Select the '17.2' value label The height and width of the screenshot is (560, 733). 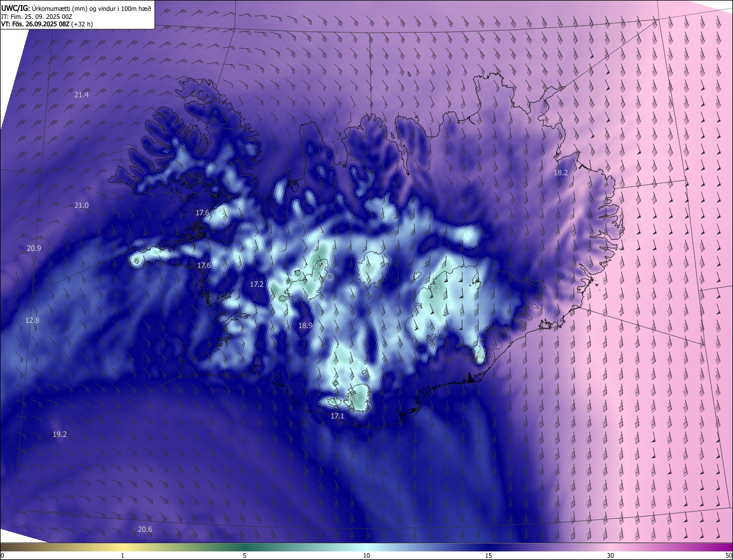[257, 284]
